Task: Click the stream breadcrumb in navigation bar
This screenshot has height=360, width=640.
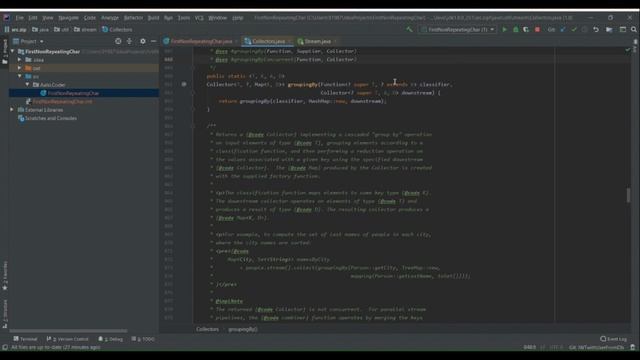Action: click(x=85, y=29)
